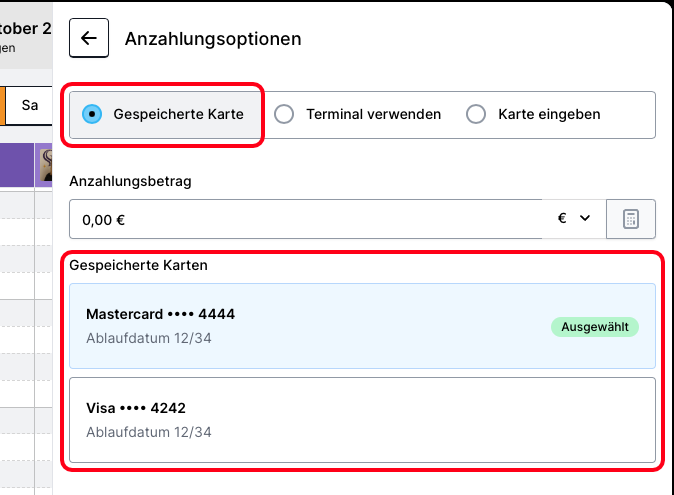674x495 pixels.
Task: Select the Karte eingeben radio option
Action: (x=534, y=114)
